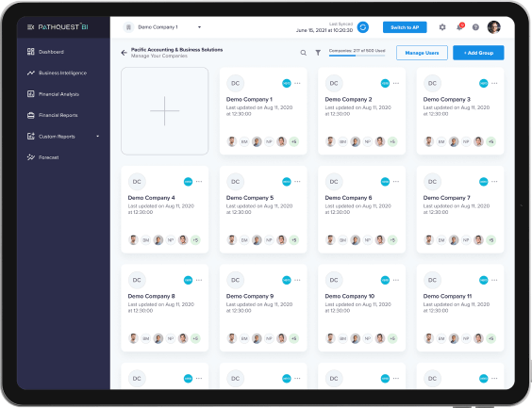Click the Manage Users button
Viewport: 532px width, 408px height.
(422, 53)
